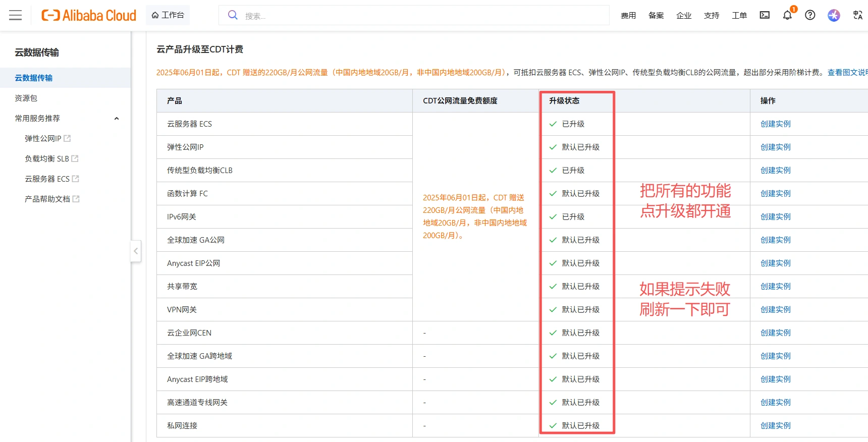Click the 默认已升级 status for VPN网关
The width and height of the screenshot is (868, 442).
(575, 309)
